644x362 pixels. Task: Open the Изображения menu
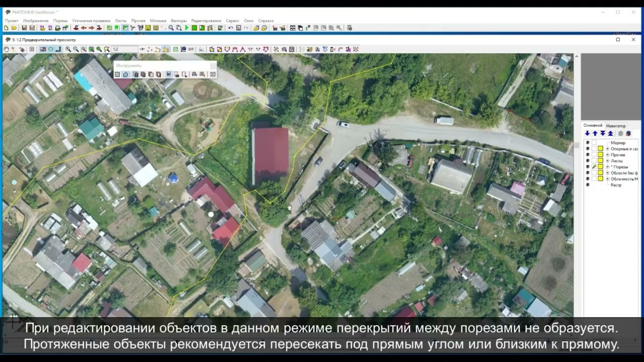36,21
